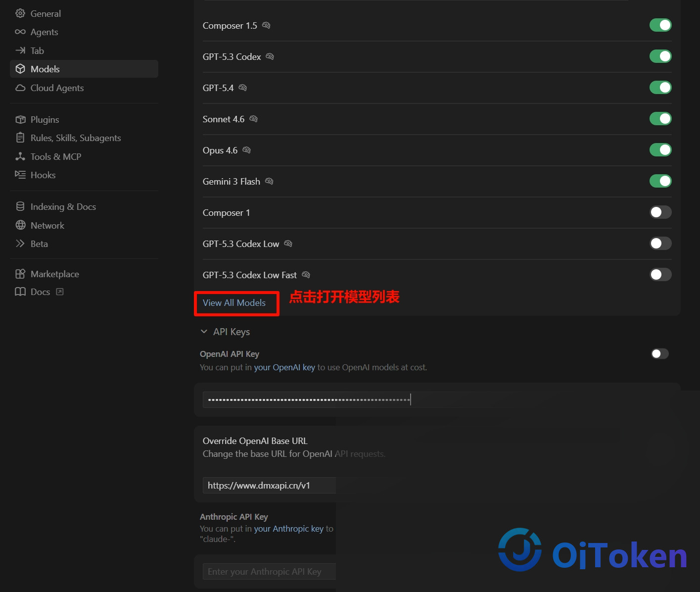The width and height of the screenshot is (700, 592).
Task: Turn on the OpenAI API Key toggle
Action: point(660,353)
